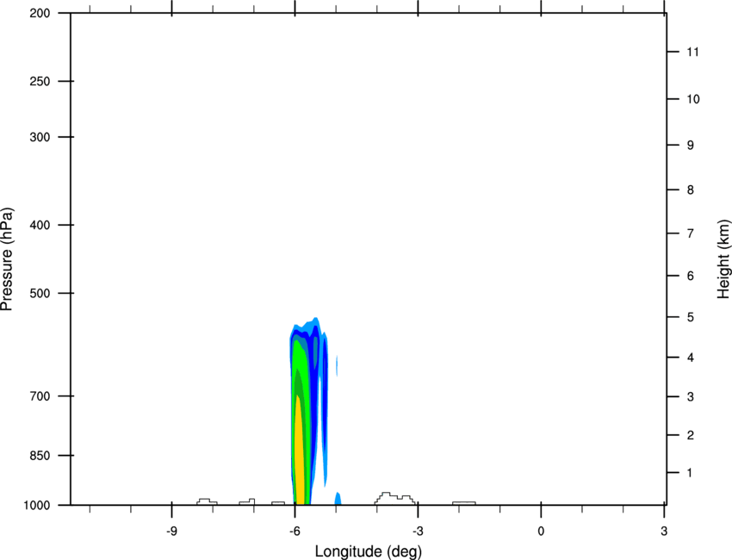Click the -6 longitude tick label

pyautogui.click(x=295, y=532)
